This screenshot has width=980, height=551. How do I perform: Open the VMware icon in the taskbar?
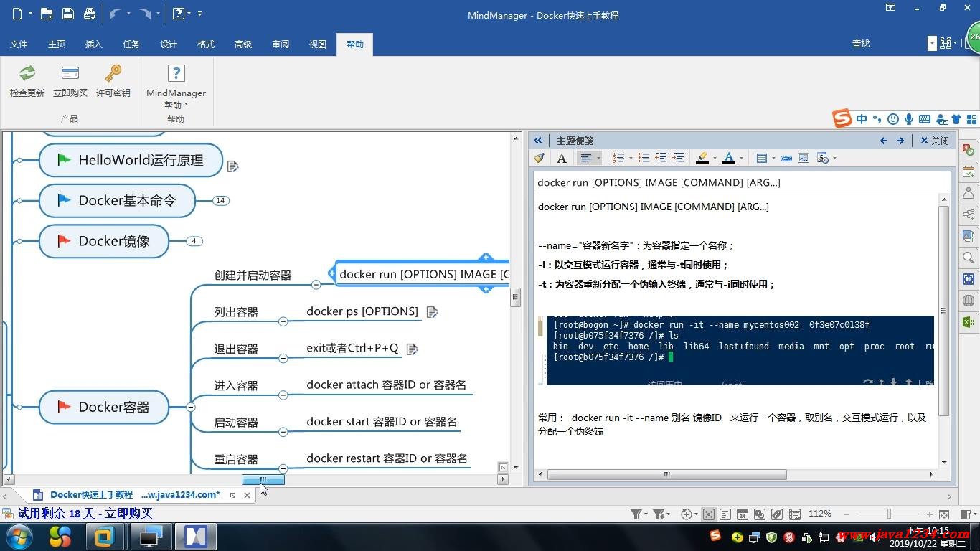click(105, 537)
